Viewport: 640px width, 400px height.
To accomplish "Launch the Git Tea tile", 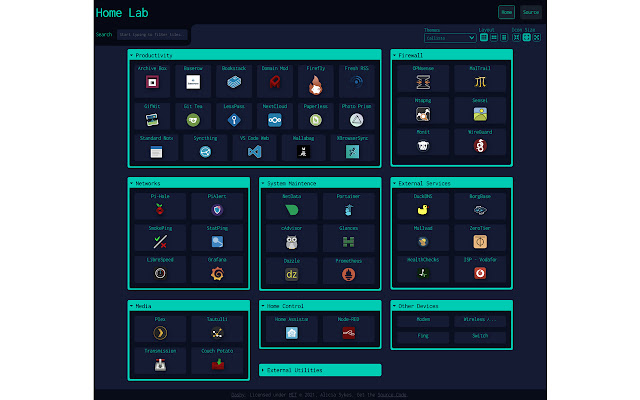I will pyautogui.click(x=193, y=116).
